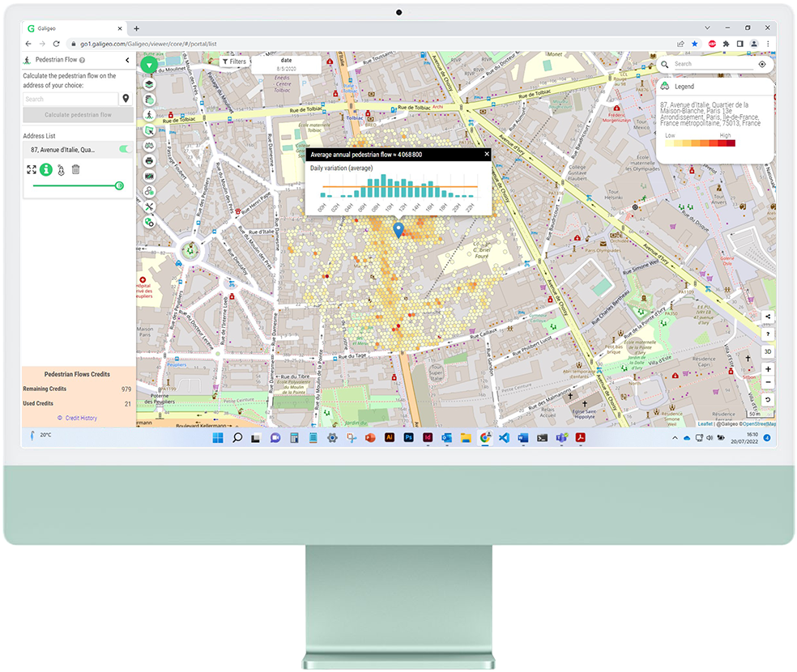Open the Filters button on the map
The image size is (797, 672).
point(234,62)
